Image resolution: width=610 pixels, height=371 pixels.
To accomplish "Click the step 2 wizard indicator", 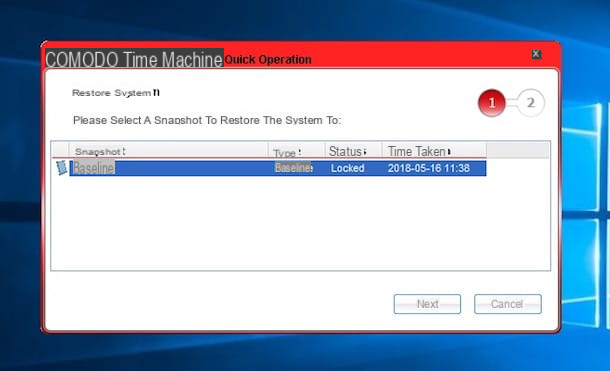I will click(531, 103).
